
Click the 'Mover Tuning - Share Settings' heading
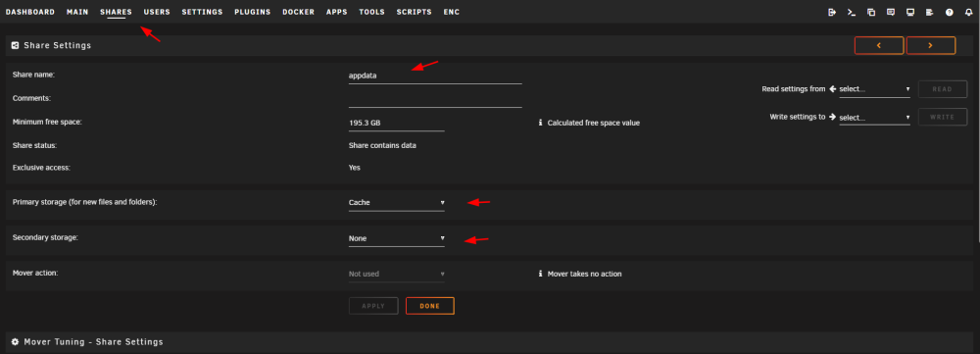click(93, 342)
